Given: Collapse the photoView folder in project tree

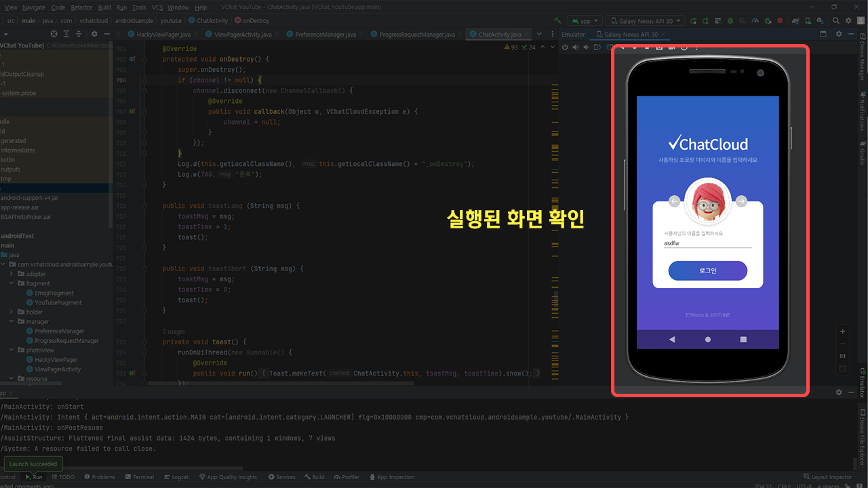Looking at the screenshot, I should point(12,350).
